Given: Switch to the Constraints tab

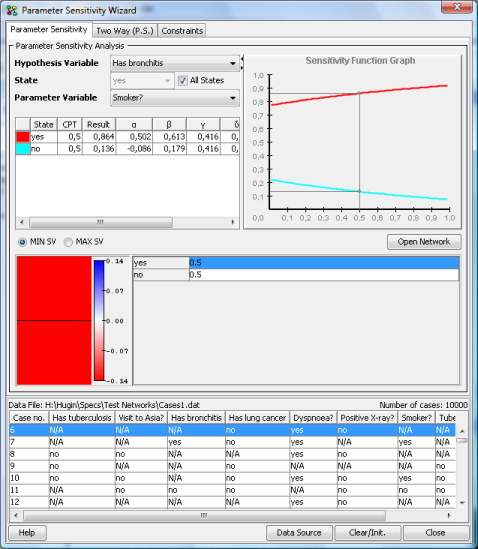Looking at the screenshot, I should pyautogui.click(x=182, y=31).
